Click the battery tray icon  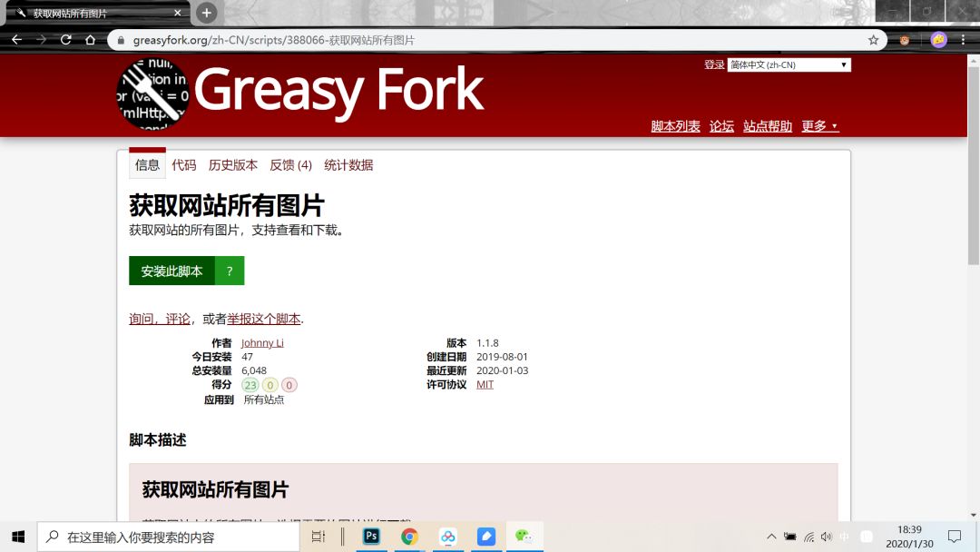(790, 537)
